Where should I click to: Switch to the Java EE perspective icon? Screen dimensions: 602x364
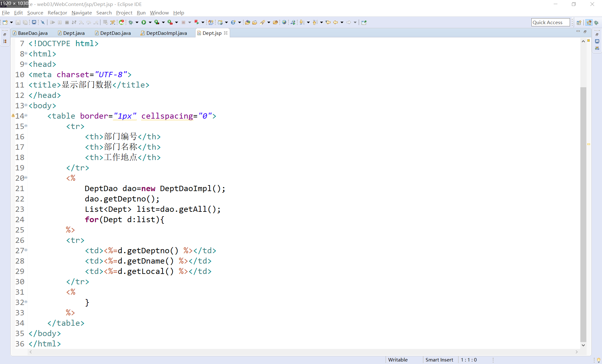[x=589, y=22]
